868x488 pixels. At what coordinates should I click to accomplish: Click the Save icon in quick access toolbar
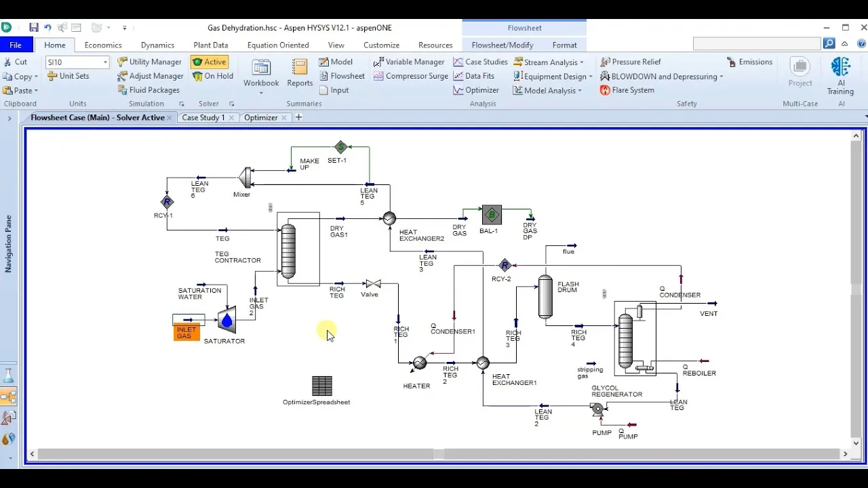34,28
